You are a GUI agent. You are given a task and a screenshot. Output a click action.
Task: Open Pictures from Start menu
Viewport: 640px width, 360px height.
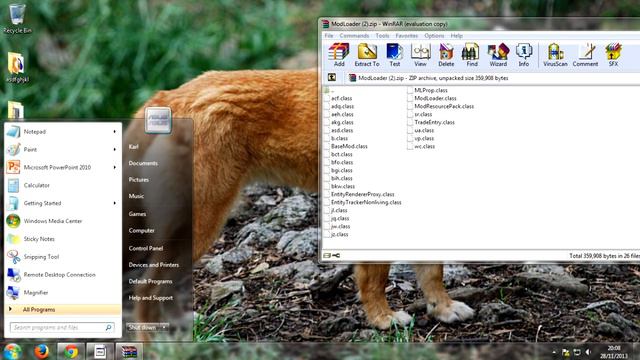coord(138,180)
